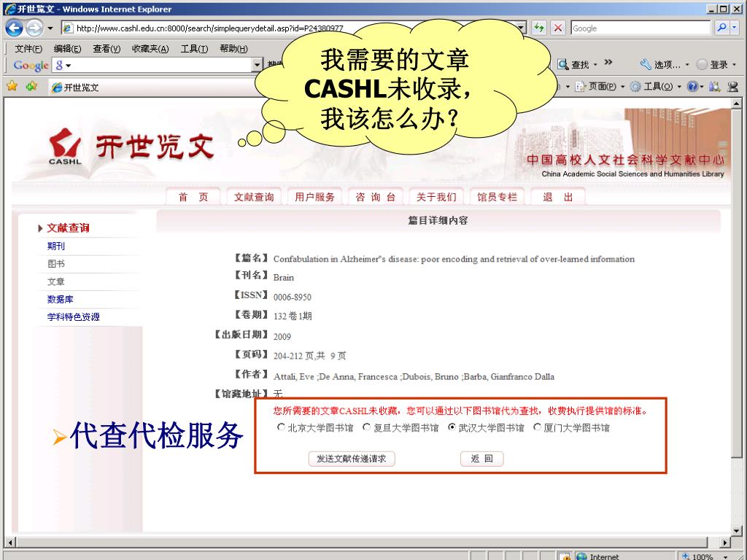Expand the address bar history dropdown
The width and height of the screenshot is (747, 560).
tap(522, 28)
